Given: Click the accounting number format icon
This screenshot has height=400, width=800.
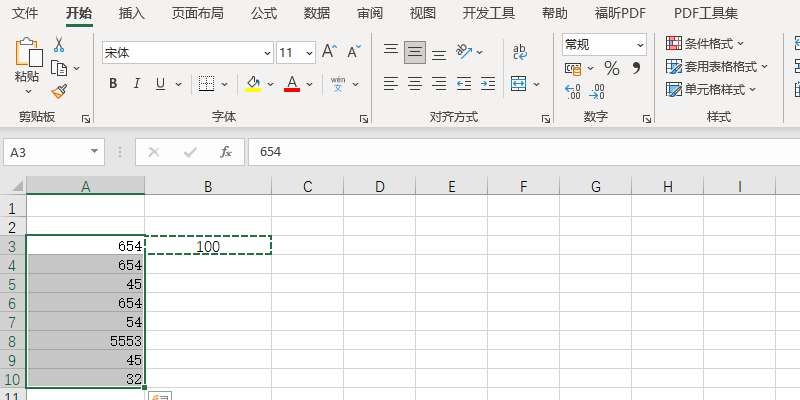Looking at the screenshot, I should (572, 68).
